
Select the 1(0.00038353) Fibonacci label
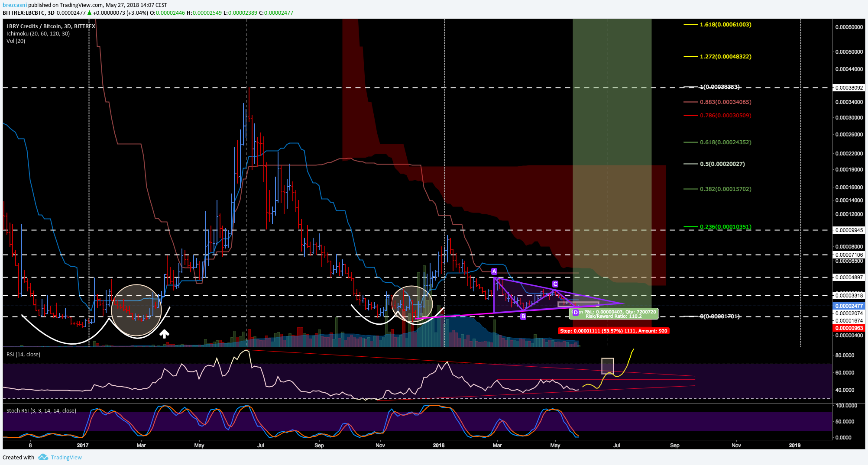click(720, 87)
